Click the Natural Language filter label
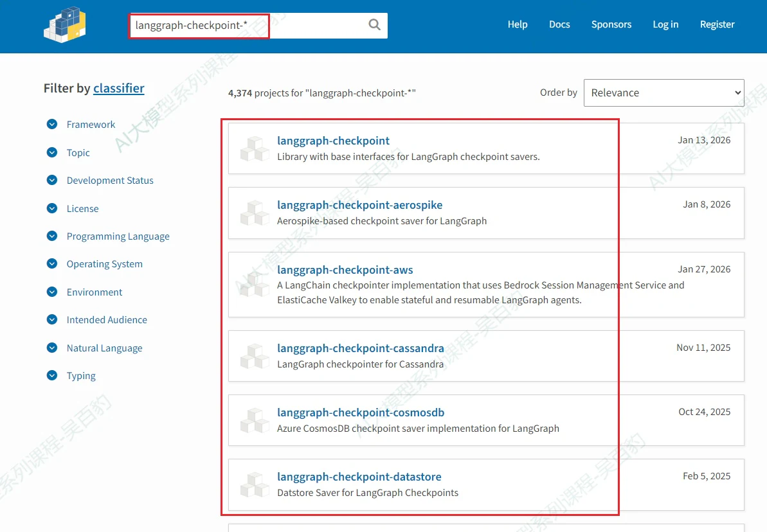This screenshot has width=767, height=532. point(104,348)
